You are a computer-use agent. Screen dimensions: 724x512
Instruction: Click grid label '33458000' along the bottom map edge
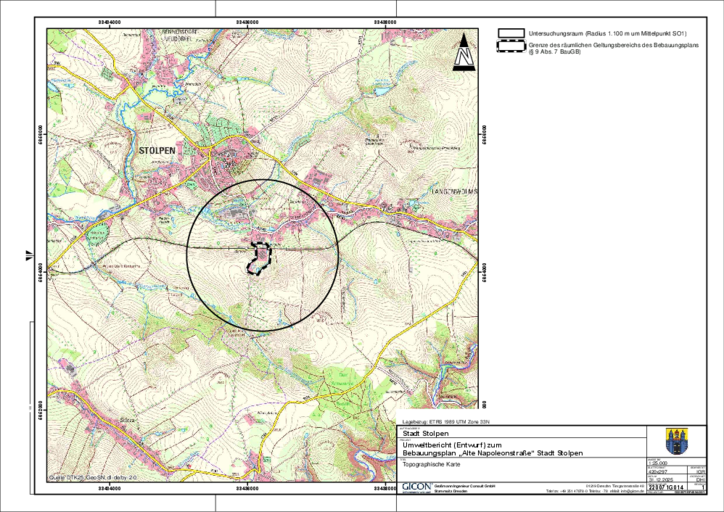(385, 488)
